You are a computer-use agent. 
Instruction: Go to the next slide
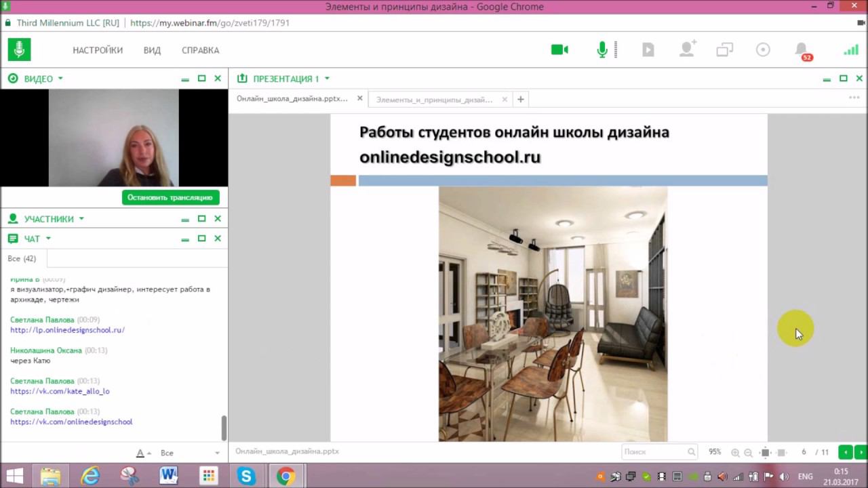(x=861, y=452)
